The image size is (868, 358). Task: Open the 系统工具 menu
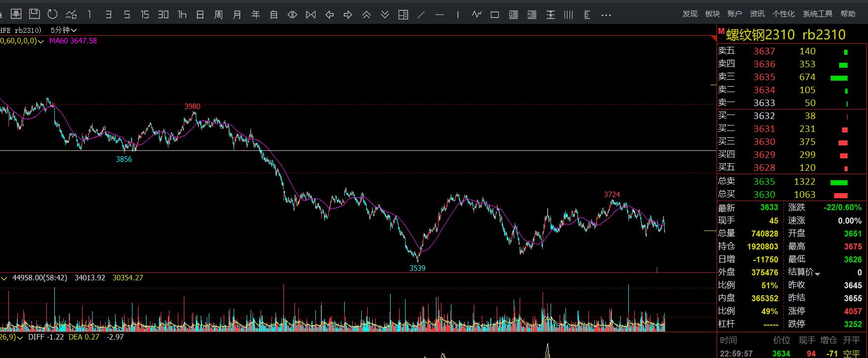817,14
